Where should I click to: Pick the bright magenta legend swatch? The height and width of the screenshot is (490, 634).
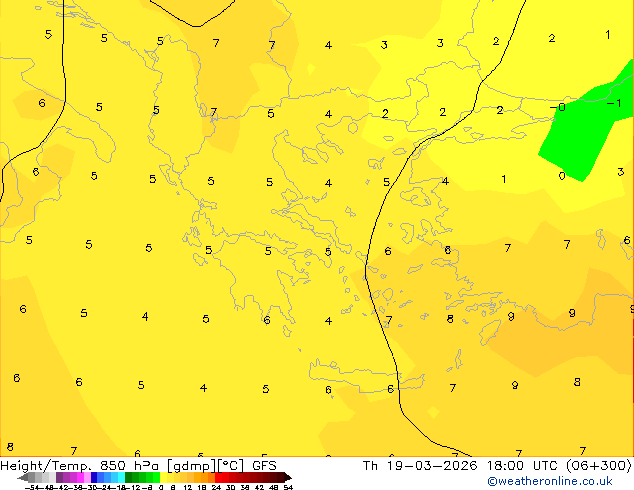coord(80,477)
